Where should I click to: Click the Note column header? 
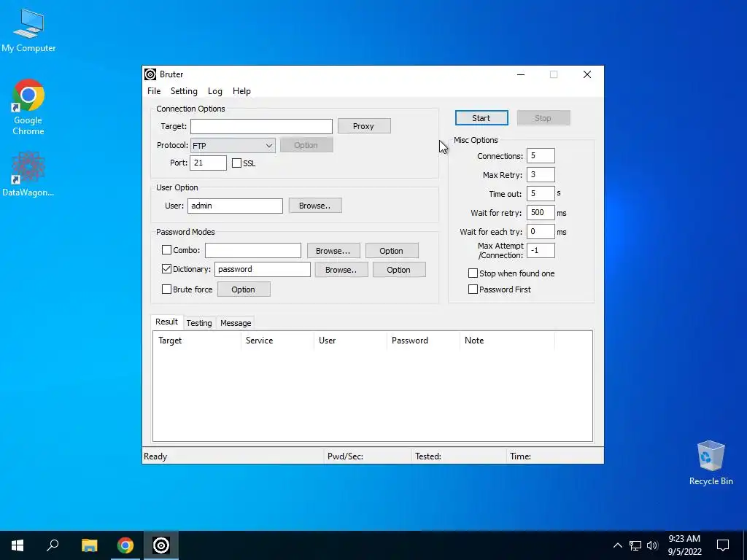coord(508,341)
